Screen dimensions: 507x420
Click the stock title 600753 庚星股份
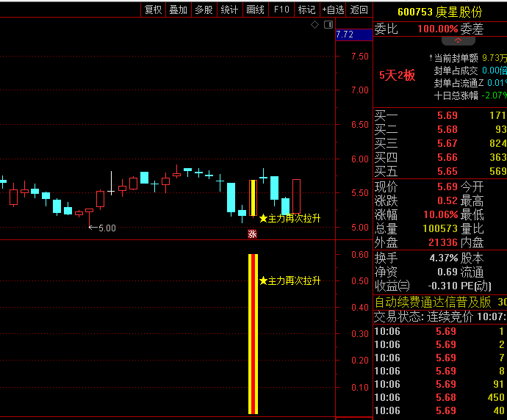439,12
